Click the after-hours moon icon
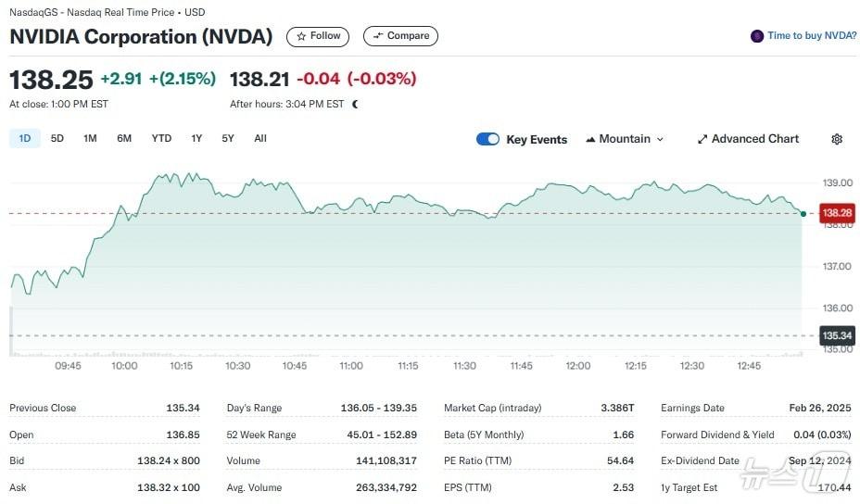This screenshot has height=504, width=860. click(355, 104)
